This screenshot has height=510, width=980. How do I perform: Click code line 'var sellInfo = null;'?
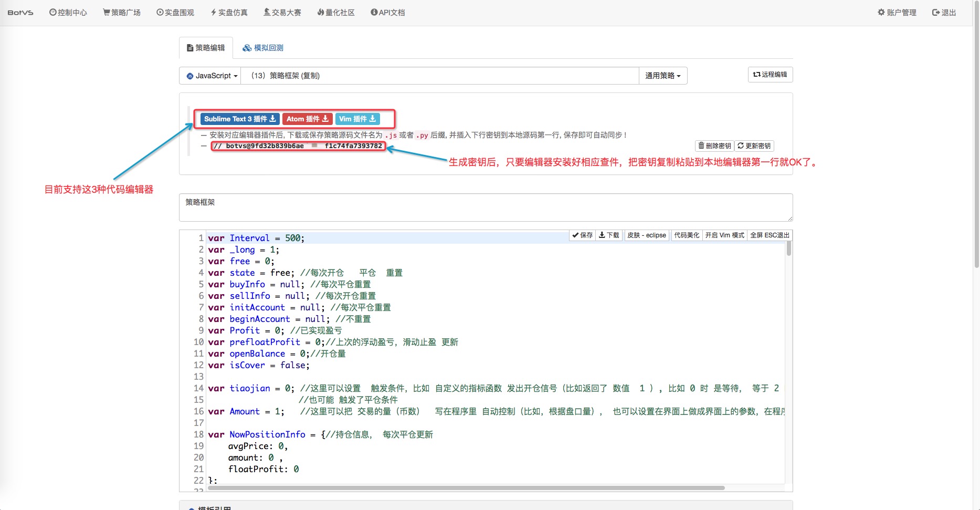click(x=292, y=296)
